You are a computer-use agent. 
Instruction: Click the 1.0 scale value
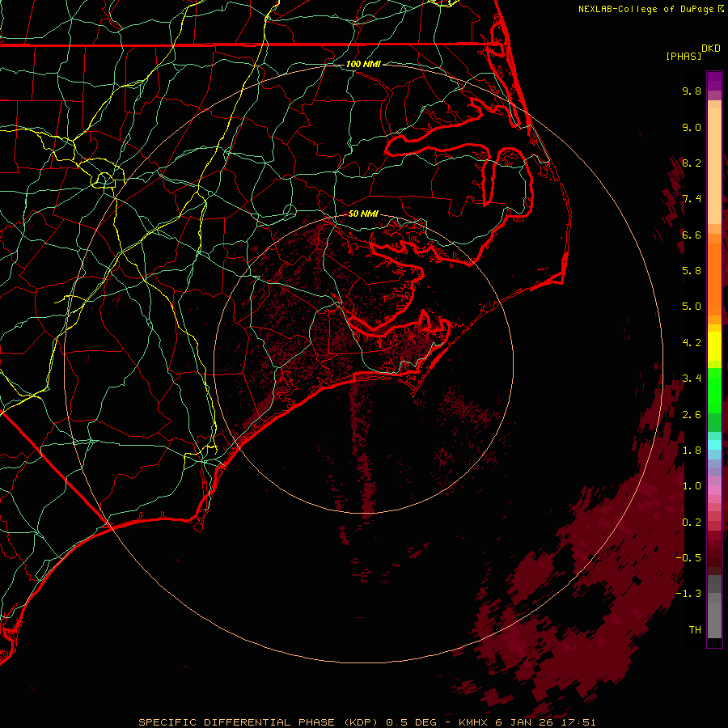coord(692,486)
